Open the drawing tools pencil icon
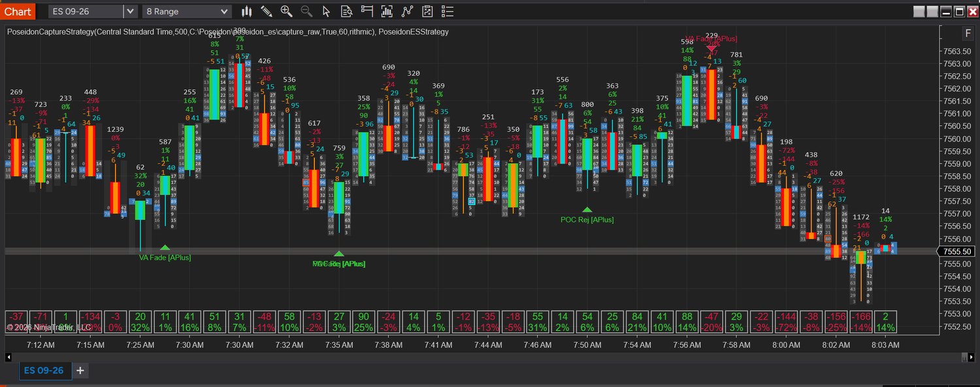980x387 pixels. point(267,11)
